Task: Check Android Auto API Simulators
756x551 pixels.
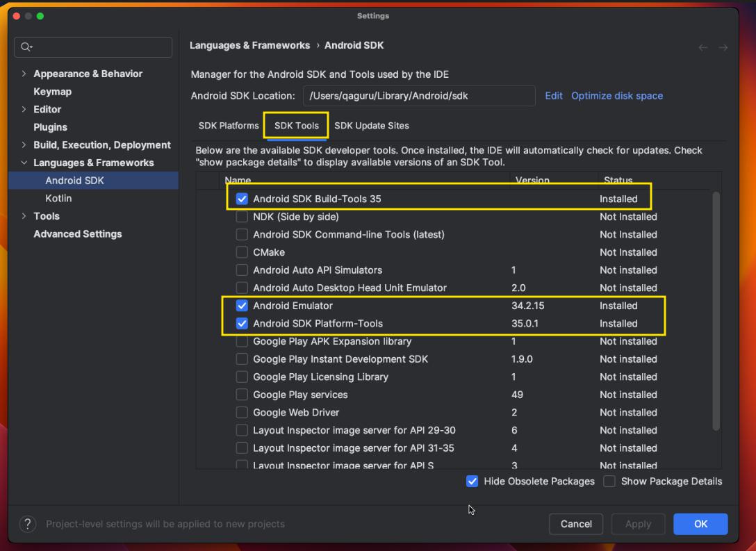Action: pyautogui.click(x=242, y=270)
